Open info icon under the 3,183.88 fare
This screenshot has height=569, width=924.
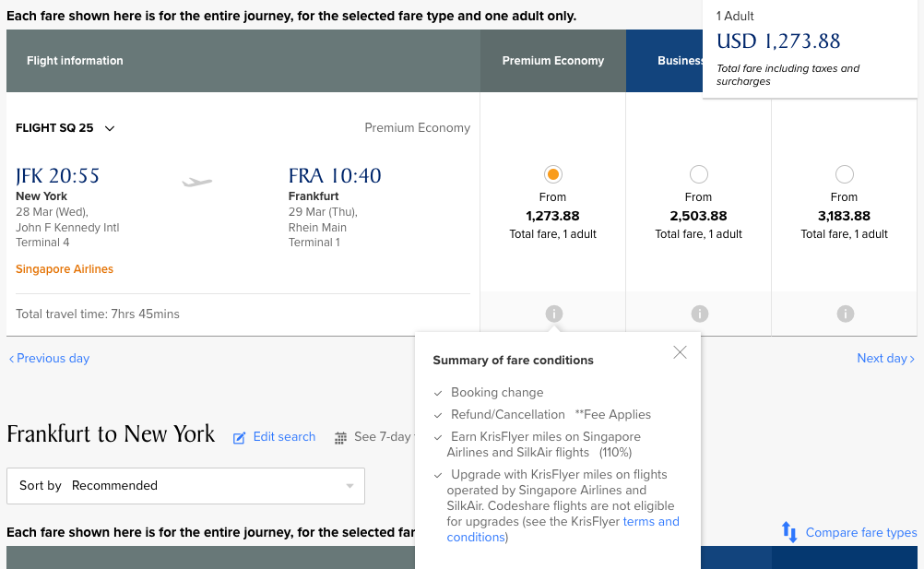[x=845, y=314]
